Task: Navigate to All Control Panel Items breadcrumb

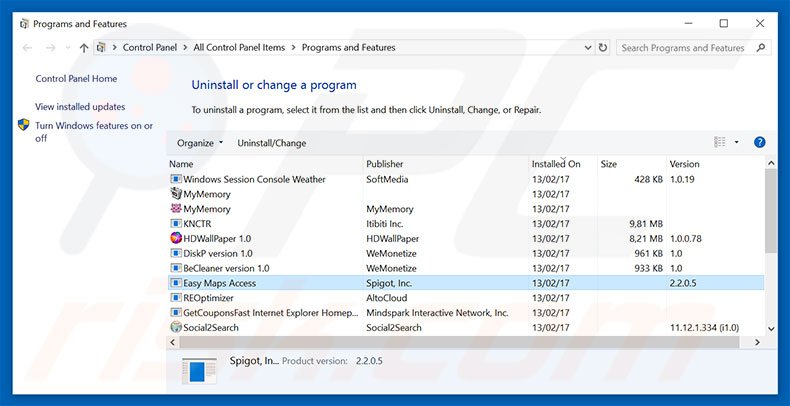Action: (239, 48)
